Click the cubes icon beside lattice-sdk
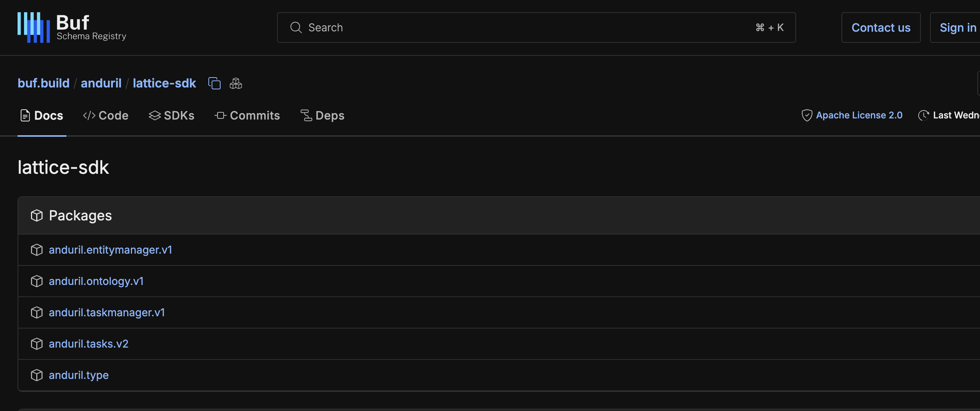The height and width of the screenshot is (411, 980). tap(236, 83)
